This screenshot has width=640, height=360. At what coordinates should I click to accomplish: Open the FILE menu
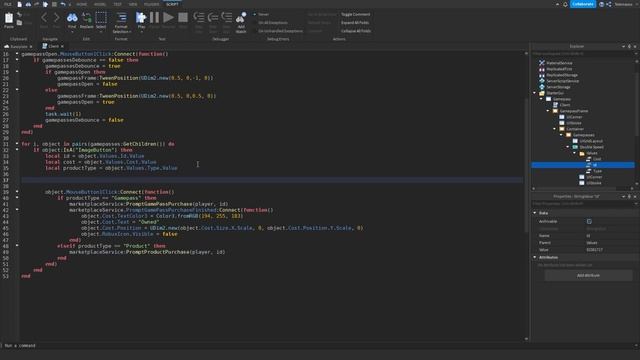7,4
